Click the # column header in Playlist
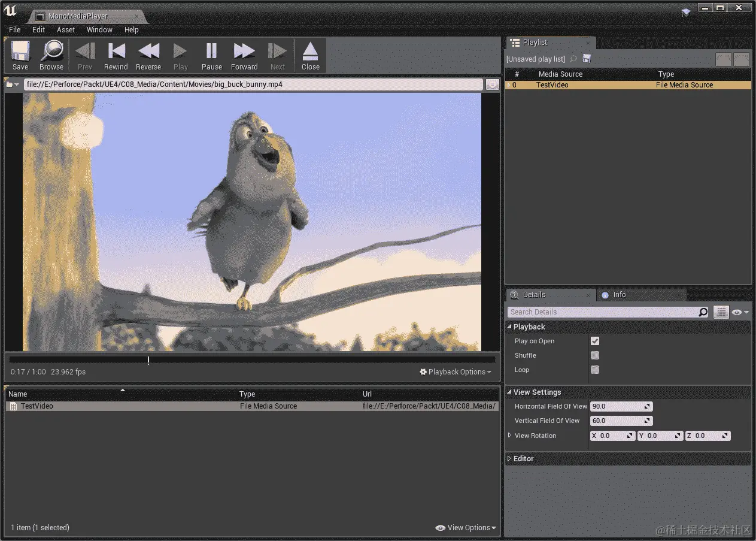The height and width of the screenshot is (541, 756). point(517,74)
